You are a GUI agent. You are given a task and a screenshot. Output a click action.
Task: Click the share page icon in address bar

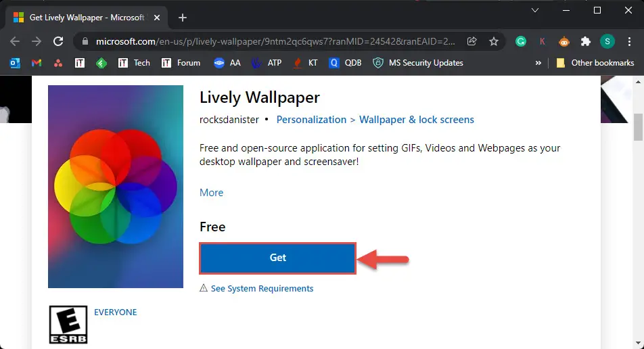(x=472, y=41)
